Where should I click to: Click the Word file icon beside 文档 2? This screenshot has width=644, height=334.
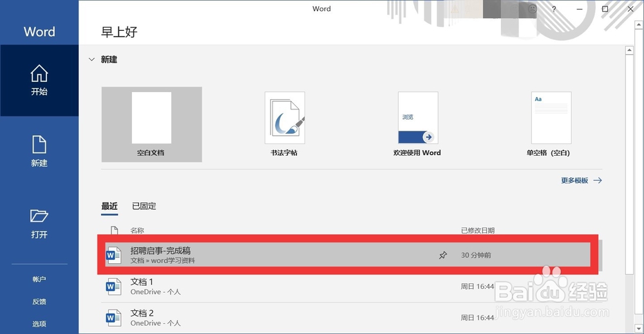pos(113,318)
